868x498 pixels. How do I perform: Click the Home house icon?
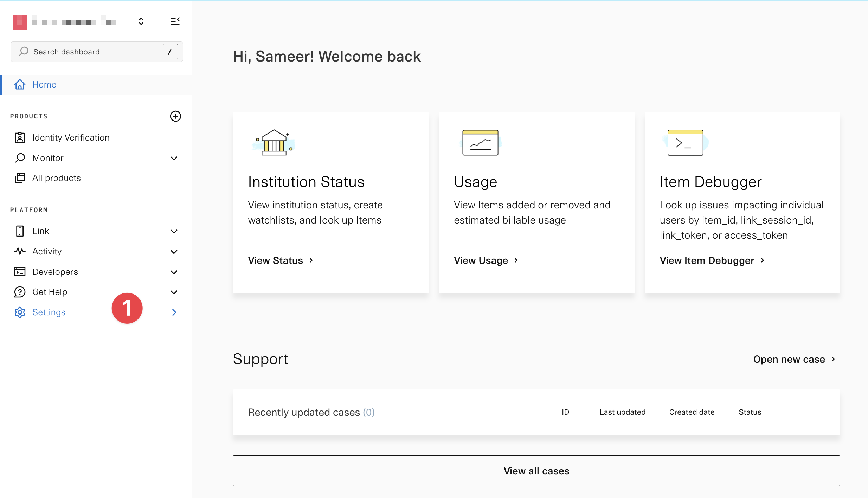pos(20,84)
